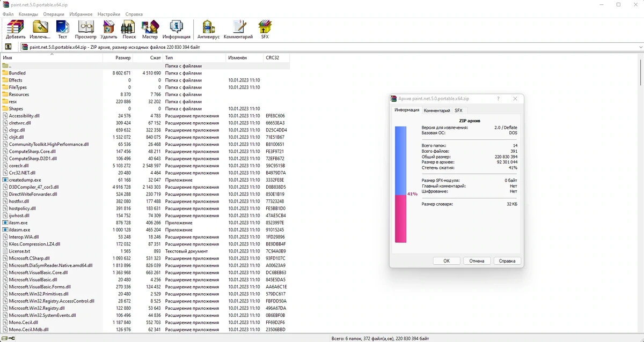
Task: Select K4os.Compression.LZ4.dll row
Action: click(145, 244)
